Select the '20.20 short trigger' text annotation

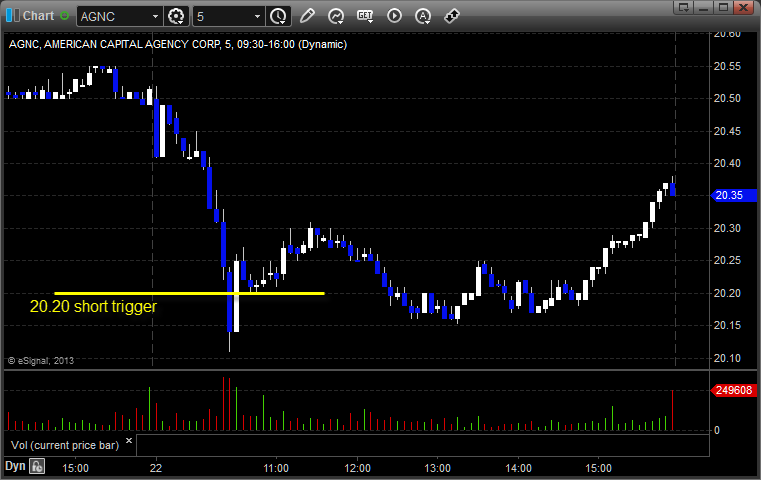tap(93, 307)
